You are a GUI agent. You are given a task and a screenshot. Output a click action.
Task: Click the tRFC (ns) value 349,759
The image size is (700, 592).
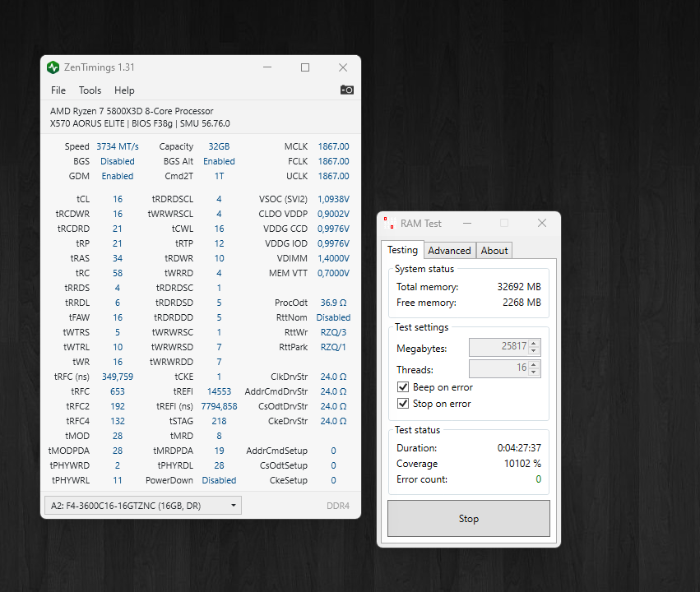coord(118,377)
